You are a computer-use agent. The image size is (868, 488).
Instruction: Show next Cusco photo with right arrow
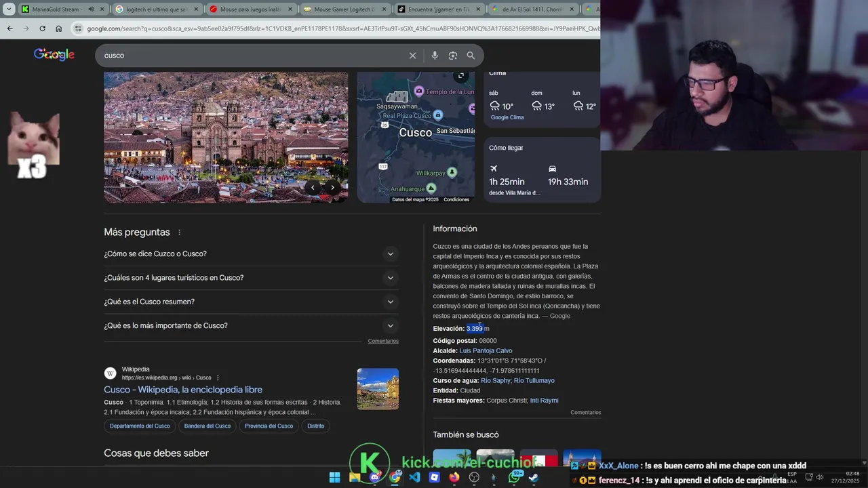click(332, 187)
